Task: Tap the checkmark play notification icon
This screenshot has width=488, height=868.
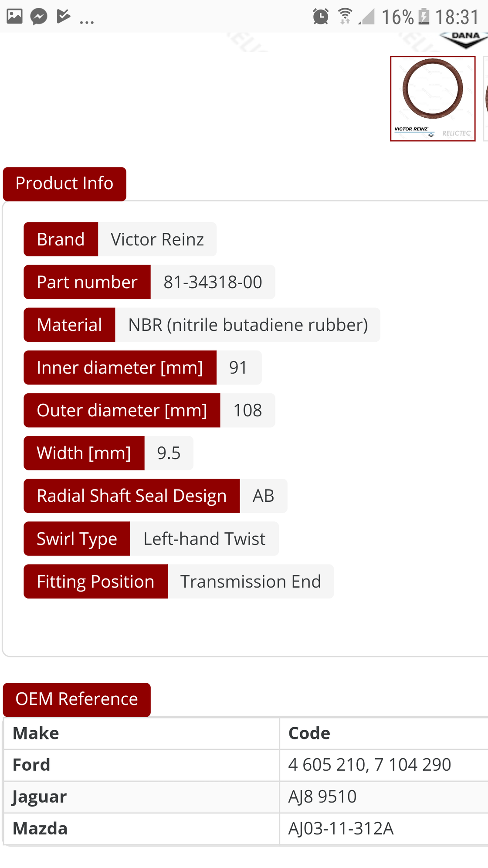Action: click(63, 17)
